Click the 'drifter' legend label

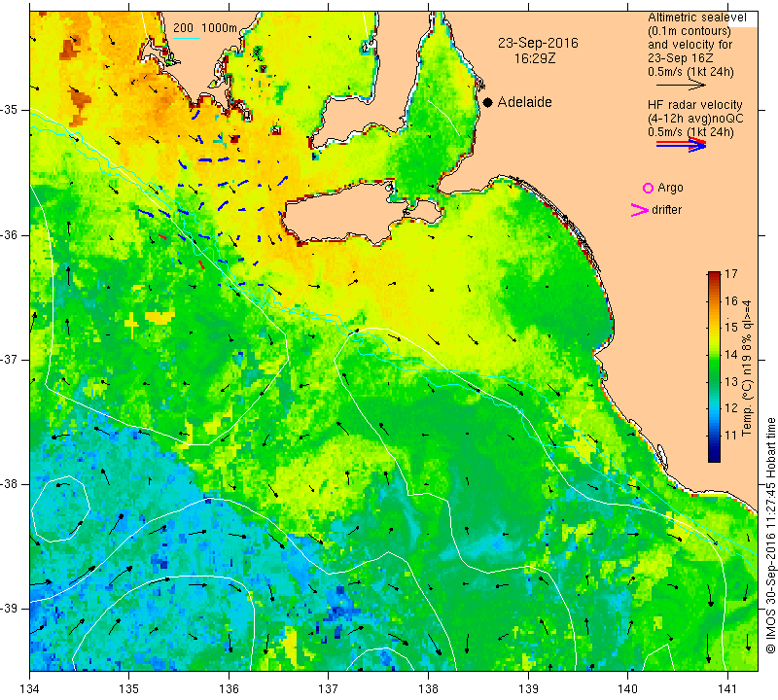(666, 210)
